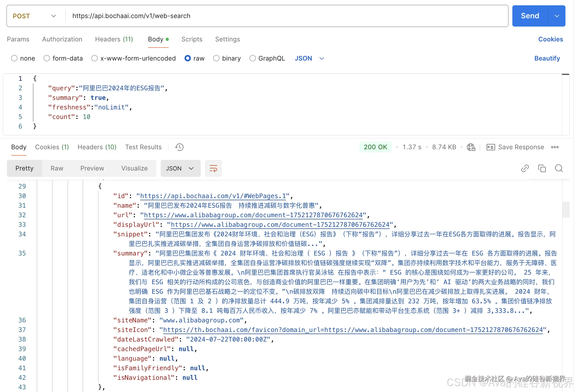Open the three-dot response options menu

(555, 147)
